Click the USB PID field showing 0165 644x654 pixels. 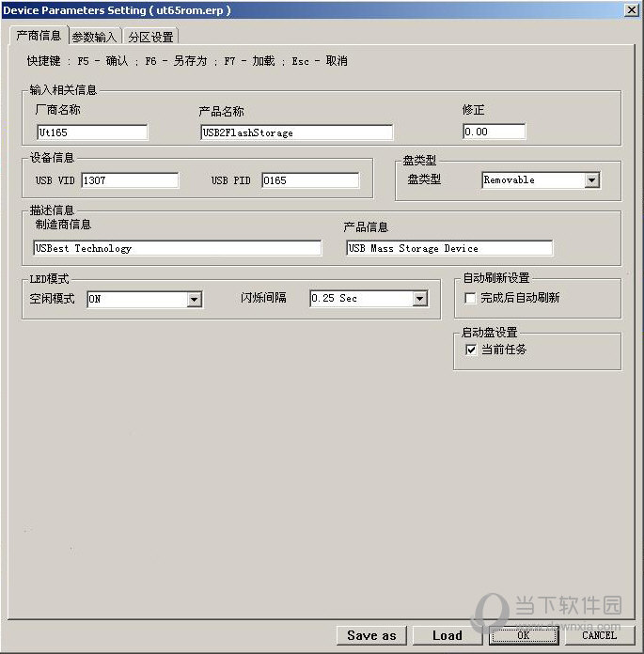[310, 180]
